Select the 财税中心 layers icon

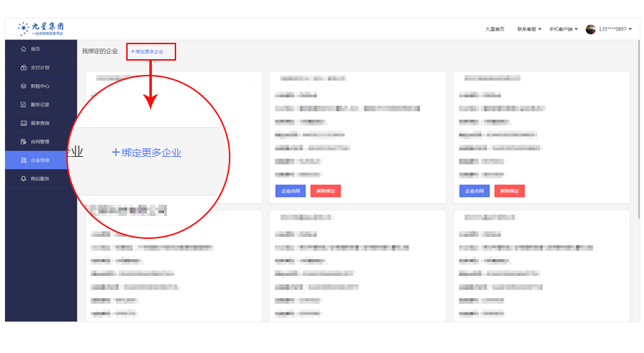click(24, 86)
